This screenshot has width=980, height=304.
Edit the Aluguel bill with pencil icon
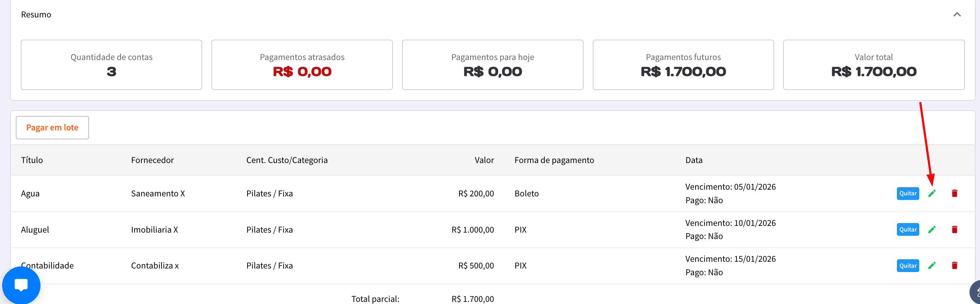point(932,229)
